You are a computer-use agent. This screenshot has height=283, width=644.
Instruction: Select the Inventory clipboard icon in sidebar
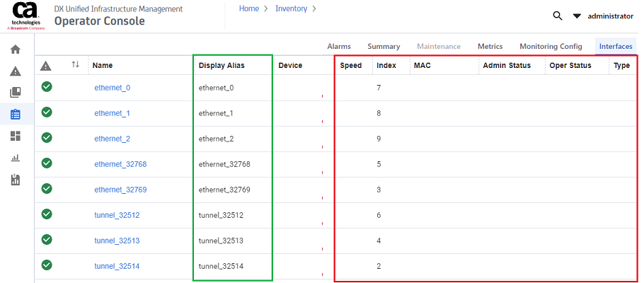(16, 114)
